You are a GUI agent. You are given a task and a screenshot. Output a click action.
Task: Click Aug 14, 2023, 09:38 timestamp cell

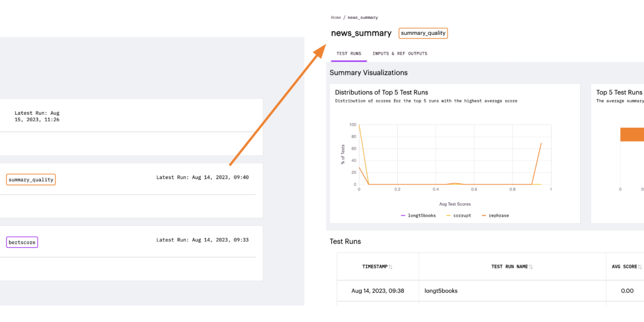tap(378, 291)
